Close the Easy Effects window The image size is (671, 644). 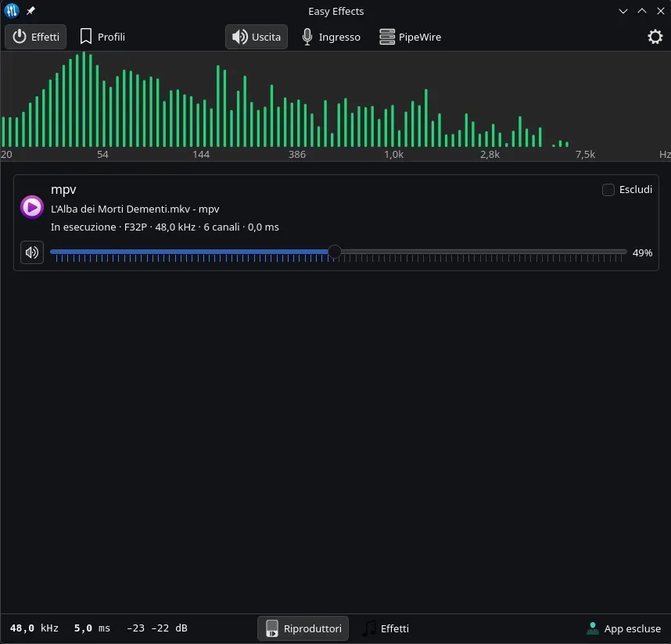click(x=659, y=11)
